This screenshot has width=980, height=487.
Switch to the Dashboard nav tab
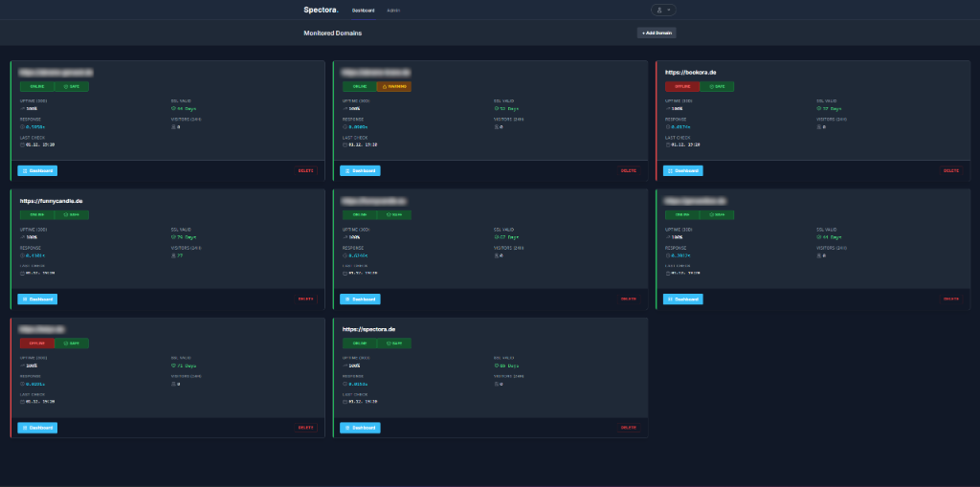click(x=363, y=10)
